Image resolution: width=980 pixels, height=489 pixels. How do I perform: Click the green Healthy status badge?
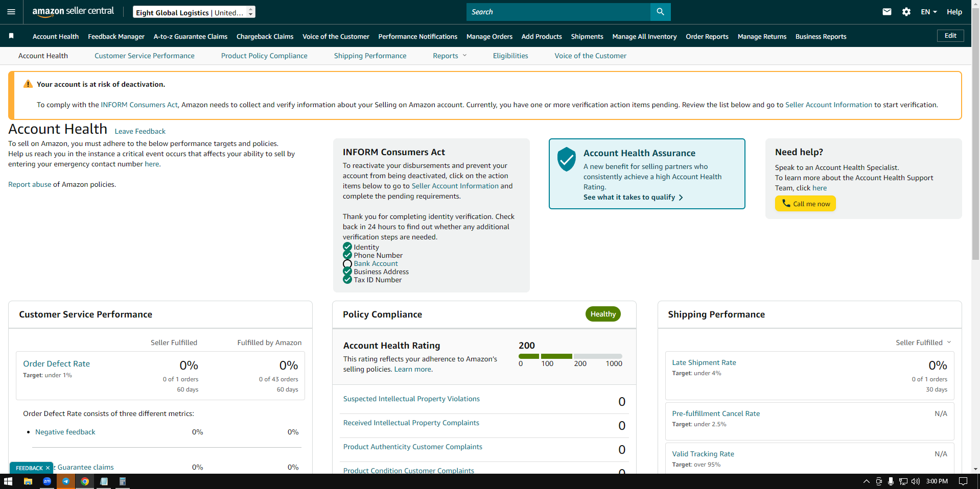tap(603, 314)
